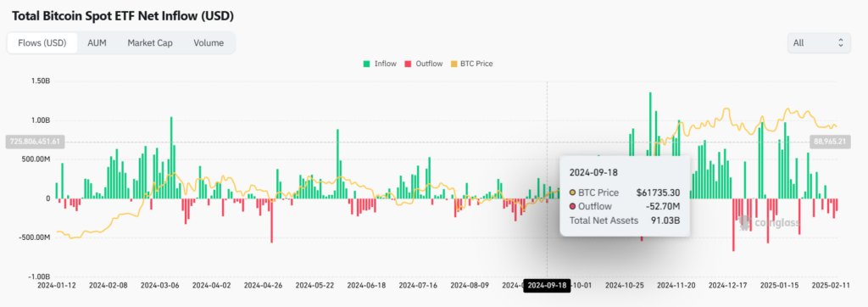Open the AUM tab

click(97, 42)
